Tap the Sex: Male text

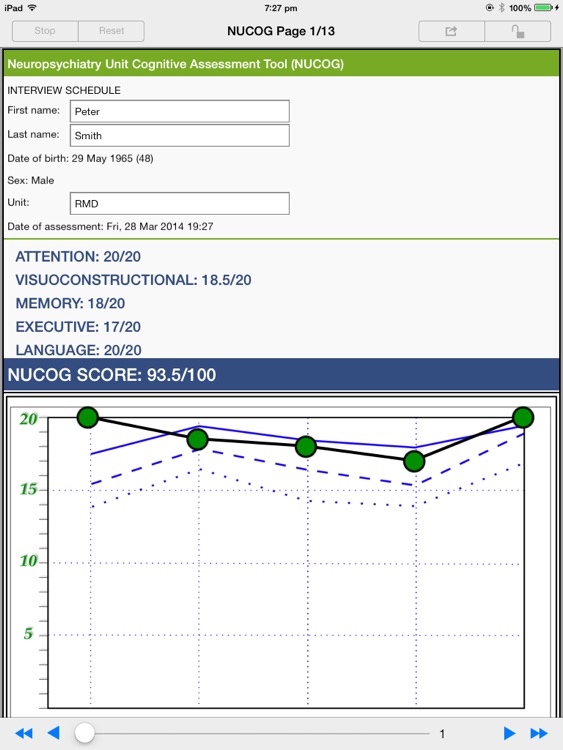tap(31, 180)
